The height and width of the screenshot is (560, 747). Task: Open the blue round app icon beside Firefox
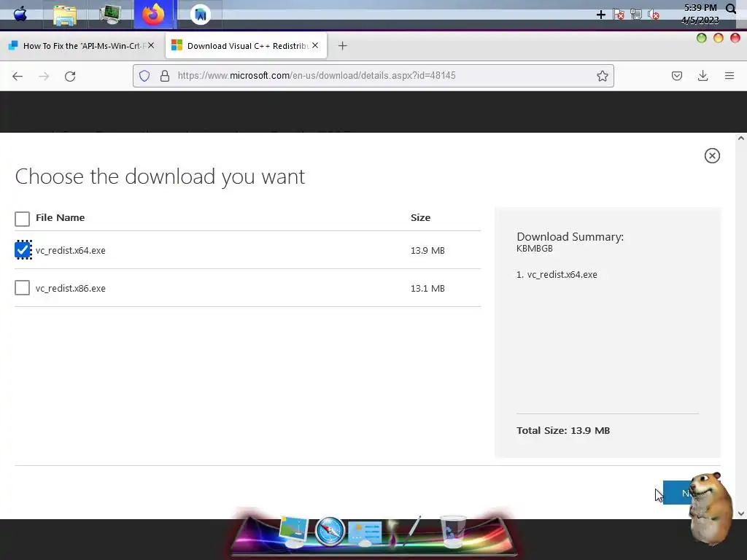[201, 15]
